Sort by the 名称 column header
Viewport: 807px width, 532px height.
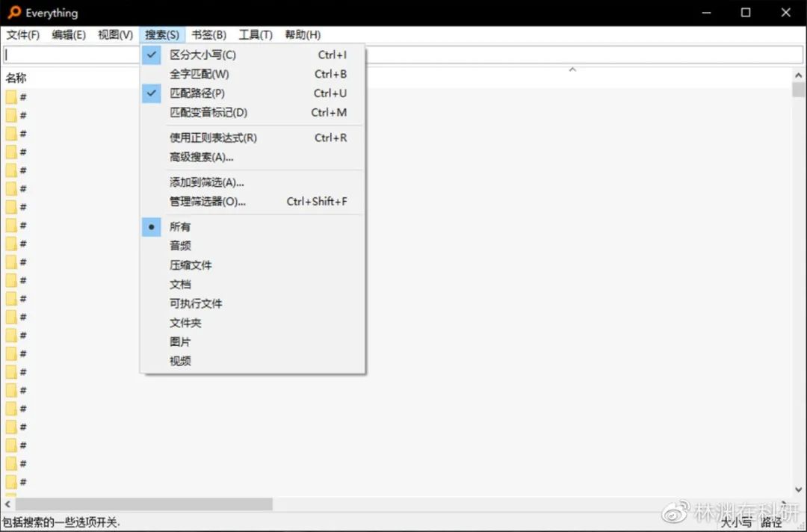(16, 78)
